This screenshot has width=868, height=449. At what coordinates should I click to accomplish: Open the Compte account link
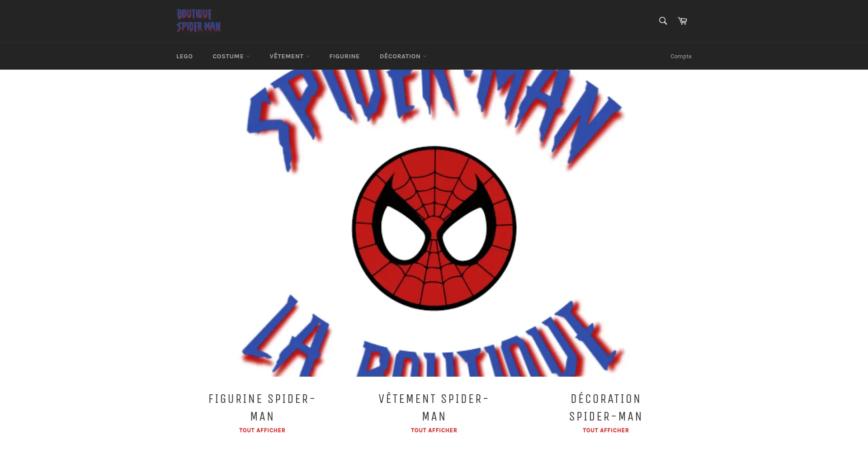(x=681, y=57)
